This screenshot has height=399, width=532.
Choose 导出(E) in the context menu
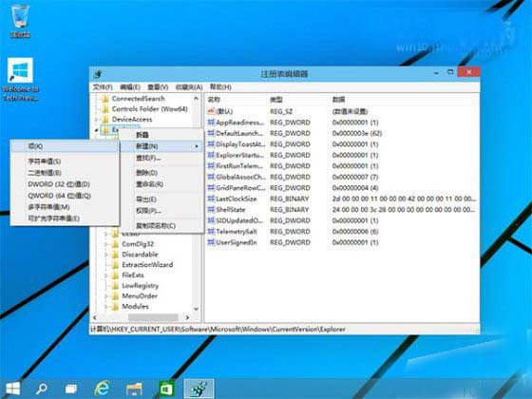tap(161, 199)
